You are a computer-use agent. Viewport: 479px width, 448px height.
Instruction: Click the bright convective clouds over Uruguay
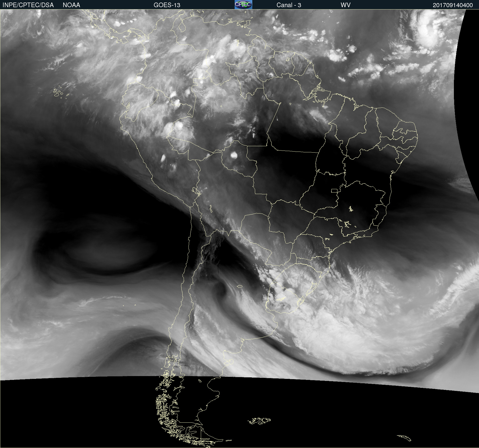[x=284, y=300]
